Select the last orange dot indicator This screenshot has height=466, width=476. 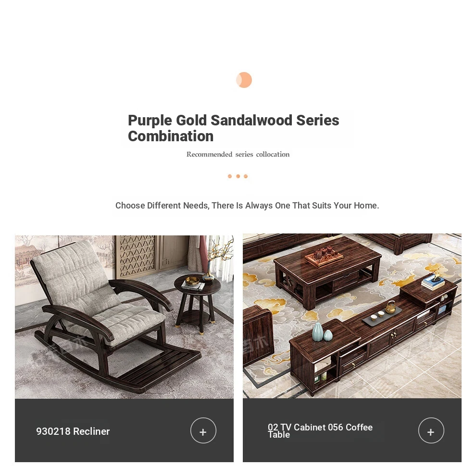[x=246, y=176]
